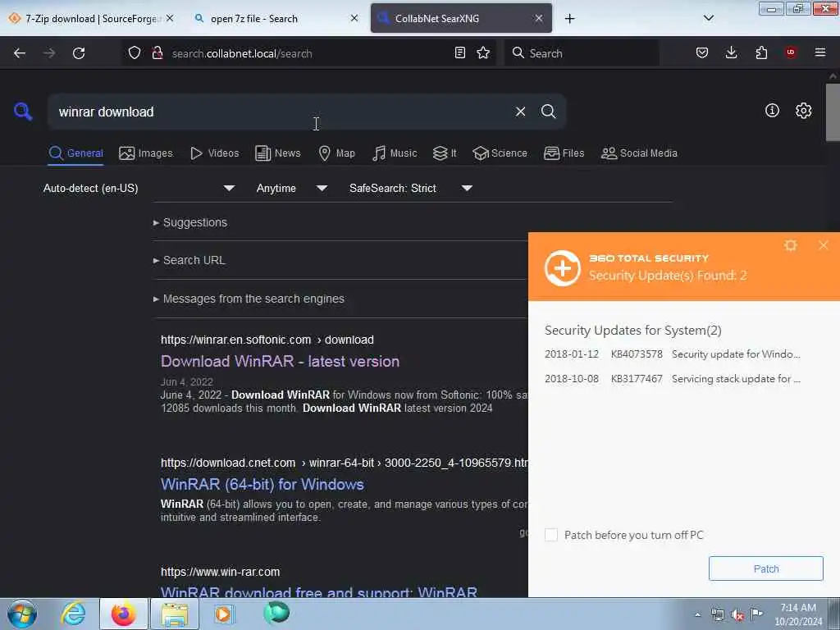The height and width of the screenshot is (630, 840).
Task: Open Action Center flag tray icon
Action: click(x=756, y=614)
